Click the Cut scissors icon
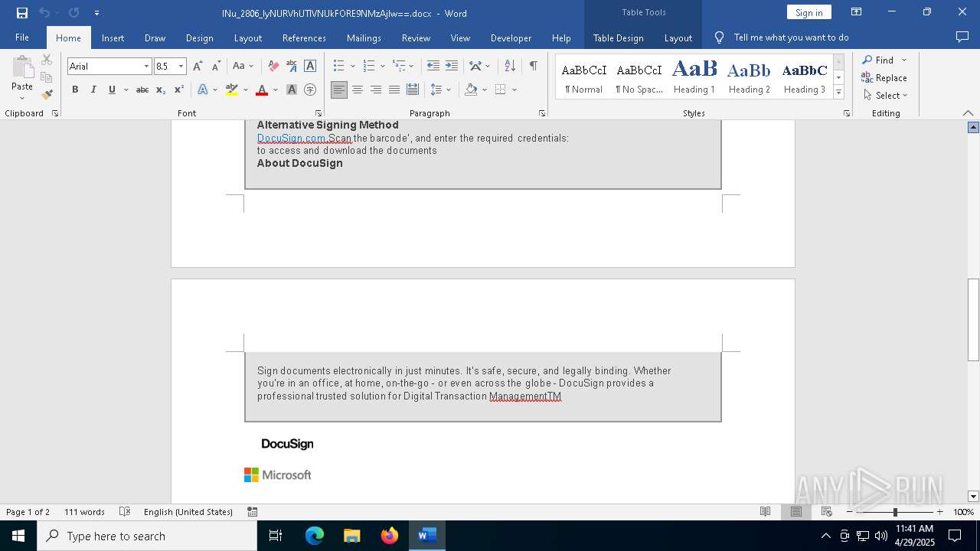 pos(47,60)
